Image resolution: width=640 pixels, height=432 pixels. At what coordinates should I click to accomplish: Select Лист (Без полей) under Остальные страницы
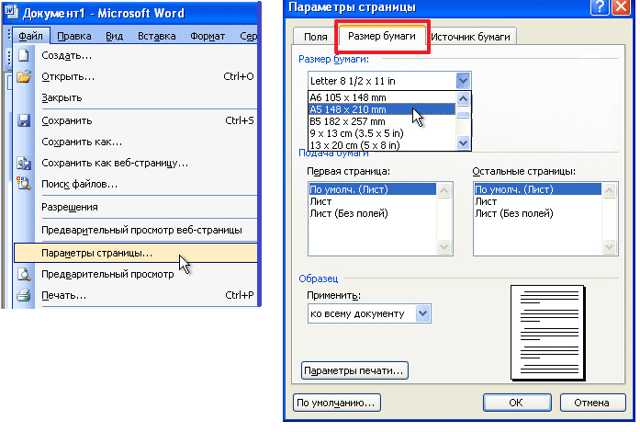[538, 213]
